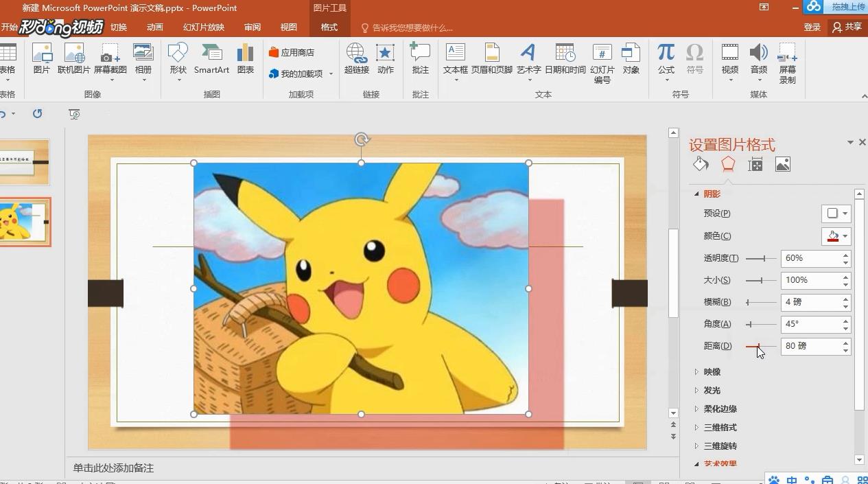
Task: Open the 相册 photo album tool
Action: [x=143, y=62]
